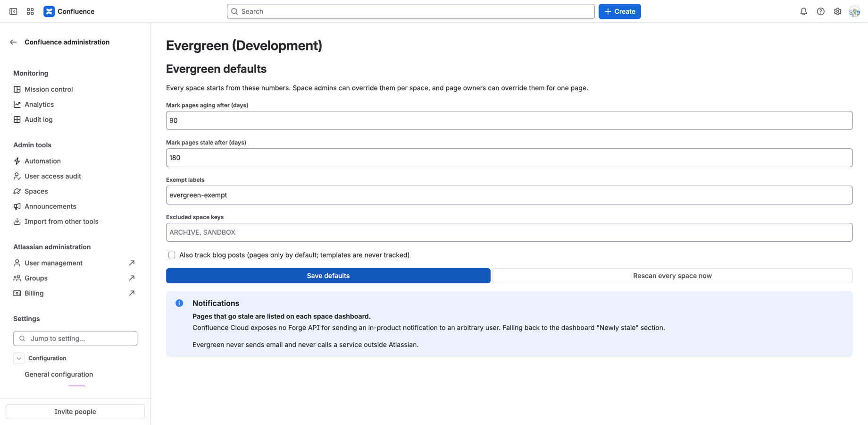Open General configuration setting
Viewport: 868px width, 425px height.
(x=59, y=374)
